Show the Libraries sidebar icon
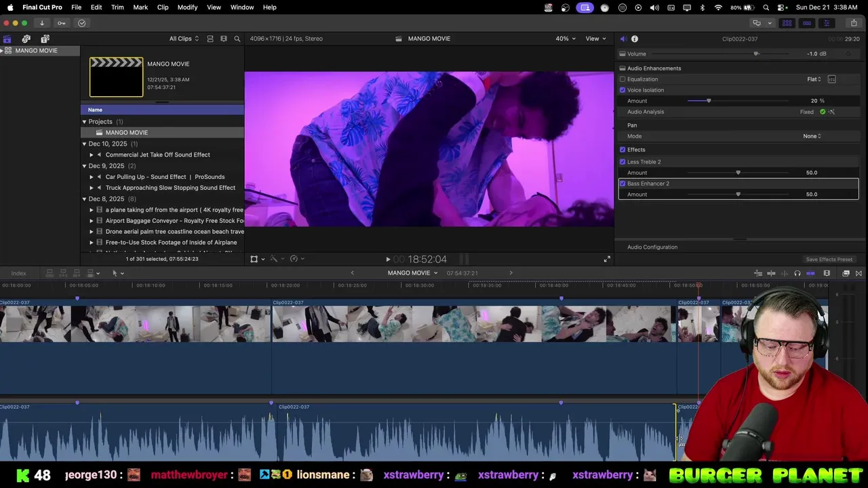This screenshot has height=488, width=868. 7,39
